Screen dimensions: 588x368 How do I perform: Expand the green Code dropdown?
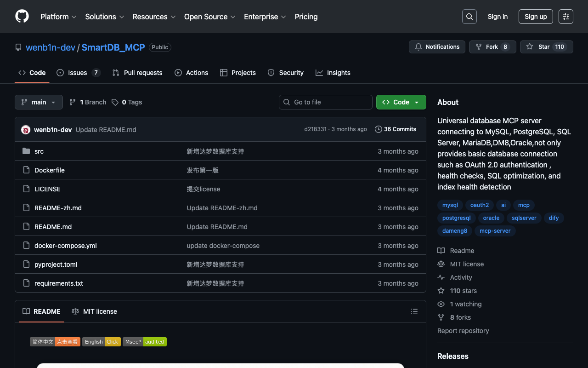(x=401, y=102)
